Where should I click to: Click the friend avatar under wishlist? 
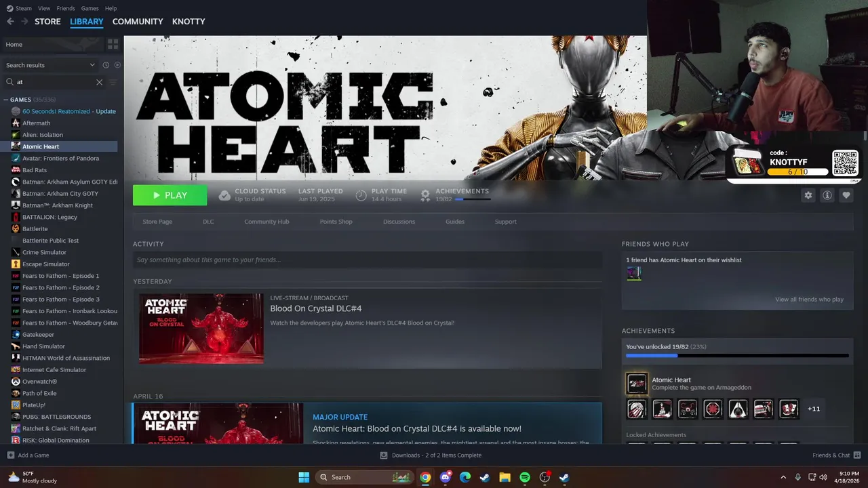tap(633, 273)
